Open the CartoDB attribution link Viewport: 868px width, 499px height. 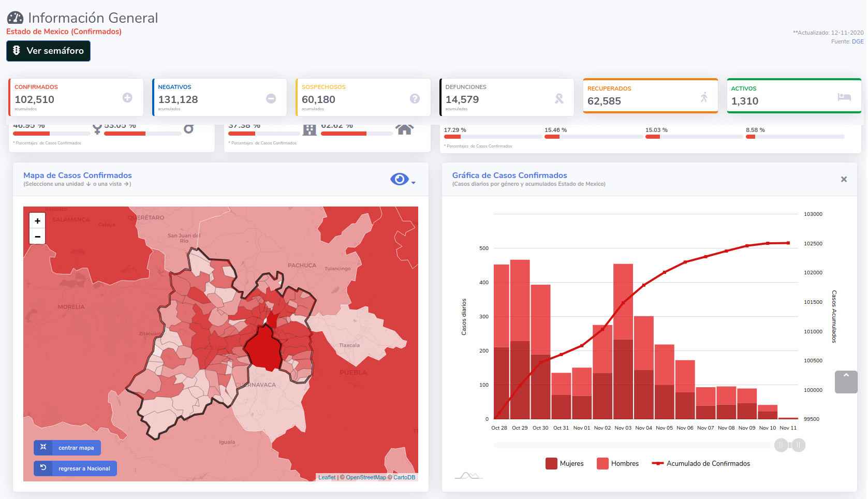point(404,477)
